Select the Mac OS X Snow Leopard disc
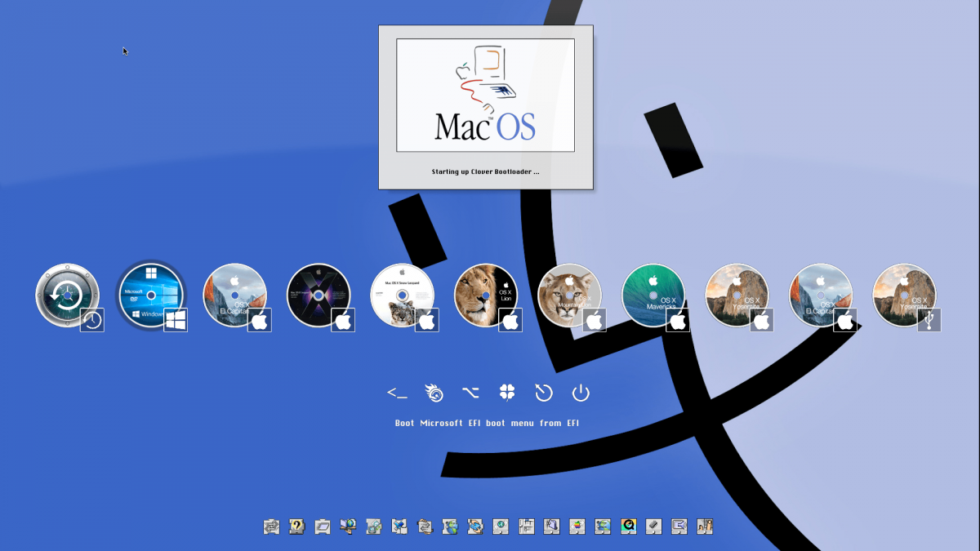The width and height of the screenshot is (980, 551). [403, 295]
